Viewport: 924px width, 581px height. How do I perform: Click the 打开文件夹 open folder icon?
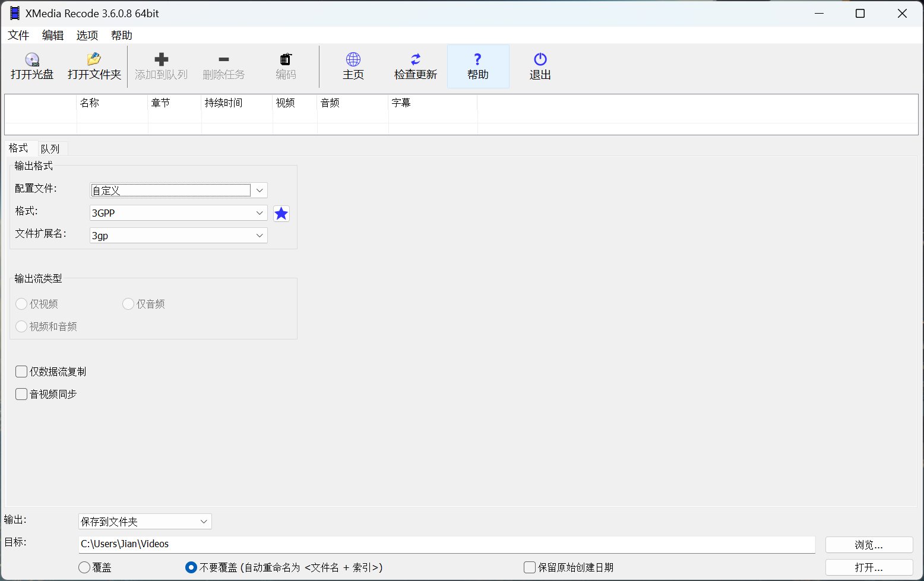(93, 65)
